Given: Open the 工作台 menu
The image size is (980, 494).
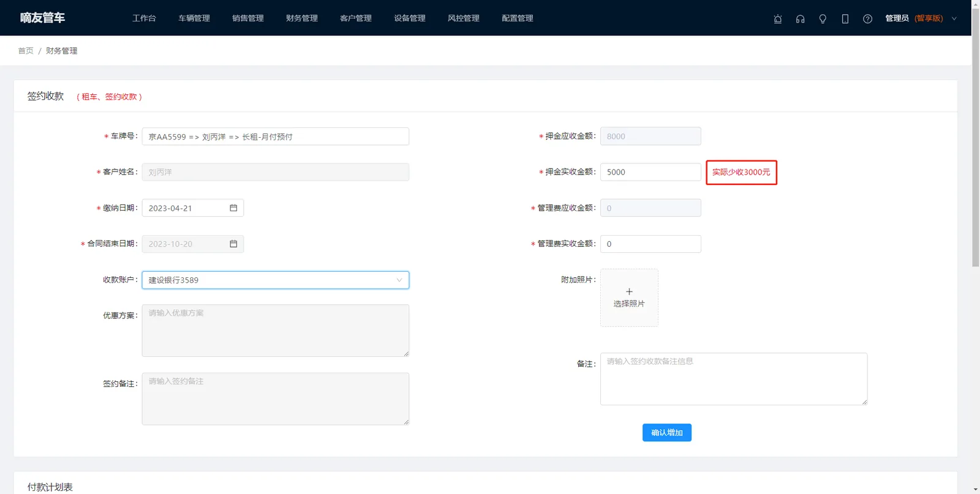Looking at the screenshot, I should coord(144,18).
